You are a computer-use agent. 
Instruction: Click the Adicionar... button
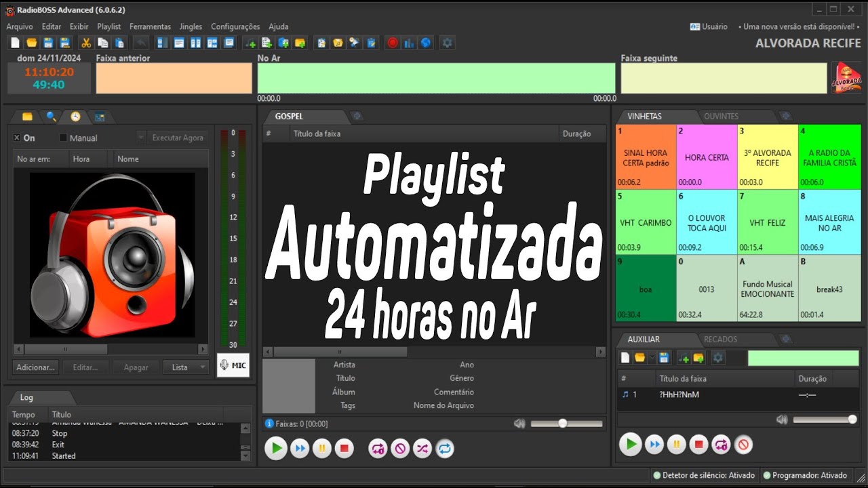pyautogui.click(x=35, y=367)
